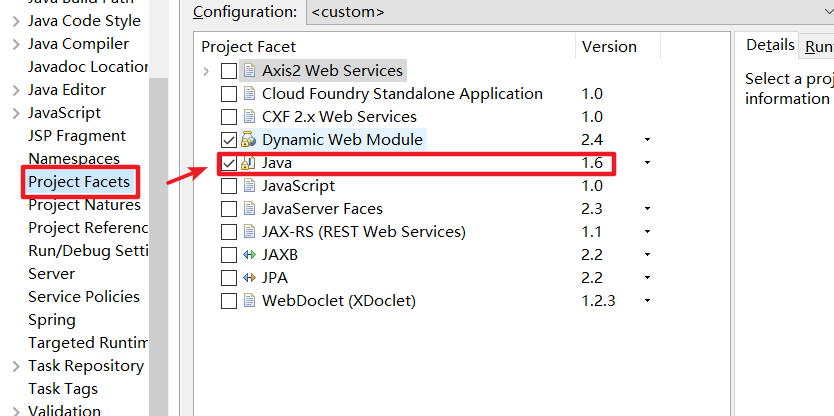Image resolution: width=834 pixels, height=416 pixels.
Task: Click the Cloud Foundry Standalone Application icon
Action: tap(248, 94)
